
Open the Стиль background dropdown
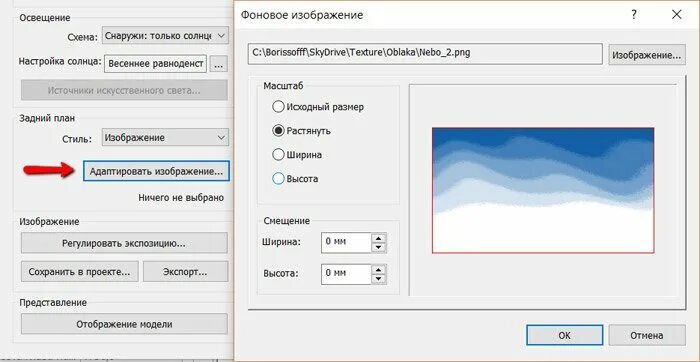(x=165, y=138)
